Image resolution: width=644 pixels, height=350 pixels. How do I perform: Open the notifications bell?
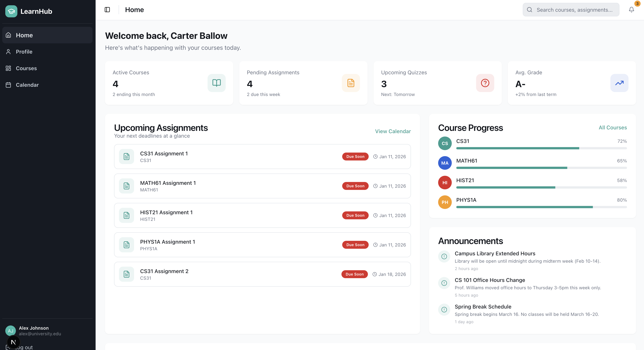(x=631, y=10)
